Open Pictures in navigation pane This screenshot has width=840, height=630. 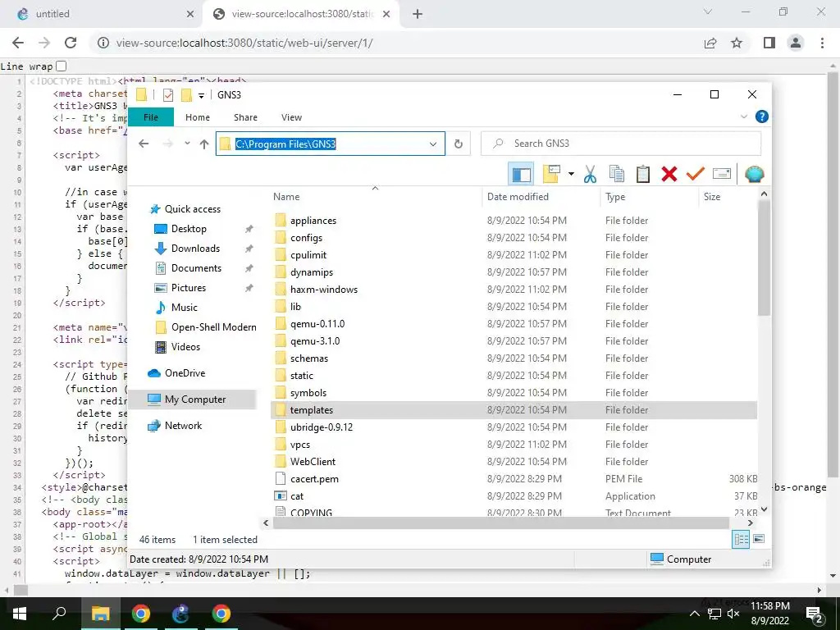click(180, 288)
